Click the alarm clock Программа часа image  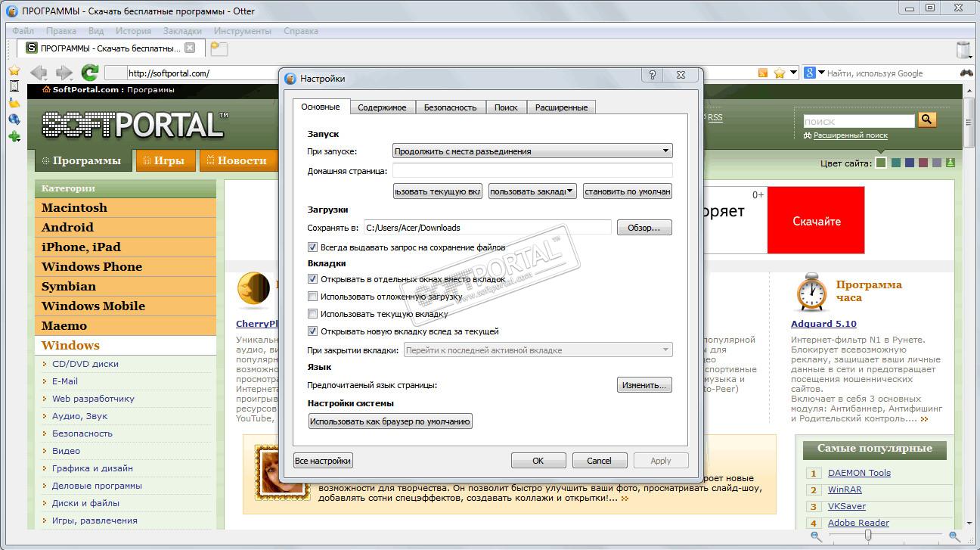tap(812, 293)
